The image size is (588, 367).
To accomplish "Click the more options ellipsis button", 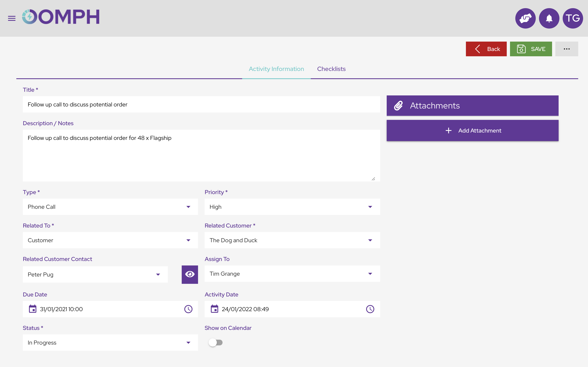I will [x=567, y=49].
